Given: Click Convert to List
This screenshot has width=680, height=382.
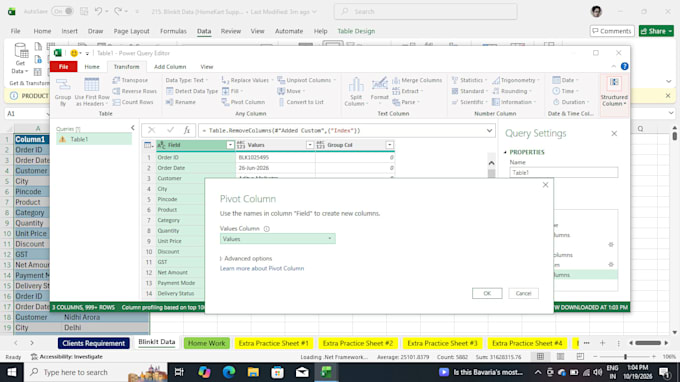Looking at the screenshot, I should coord(301,102).
